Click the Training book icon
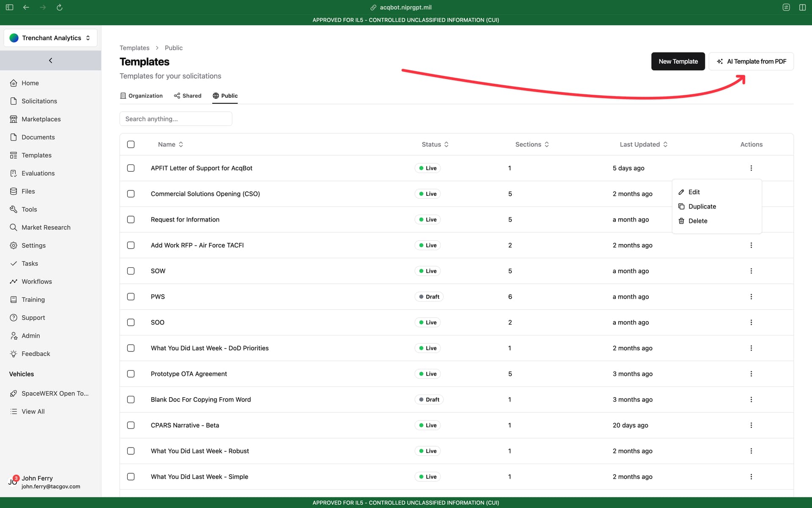Image resolution: width=812 pixels, height=508 pixels. click(14, 299)
